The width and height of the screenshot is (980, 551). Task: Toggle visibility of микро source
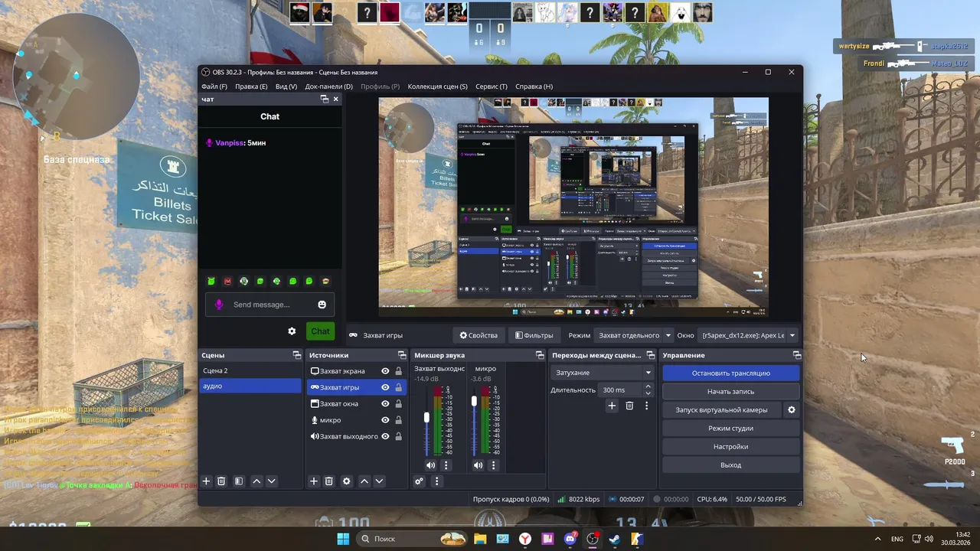point(385,420)
